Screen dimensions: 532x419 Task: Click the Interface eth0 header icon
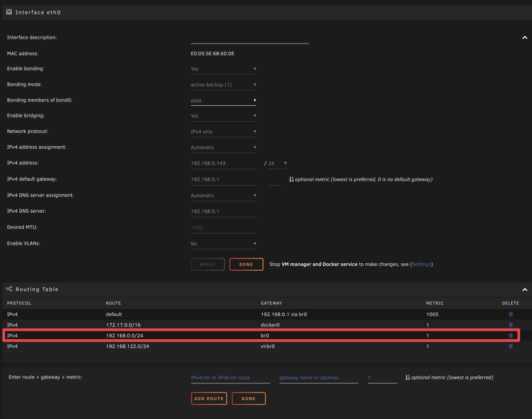click(x=9, y=12)
